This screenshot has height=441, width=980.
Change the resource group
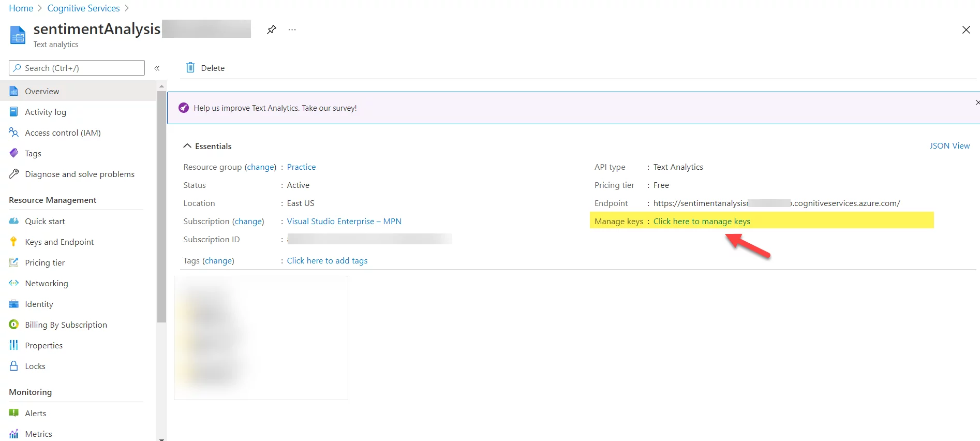pyautogui.click(x=261, y=167)
